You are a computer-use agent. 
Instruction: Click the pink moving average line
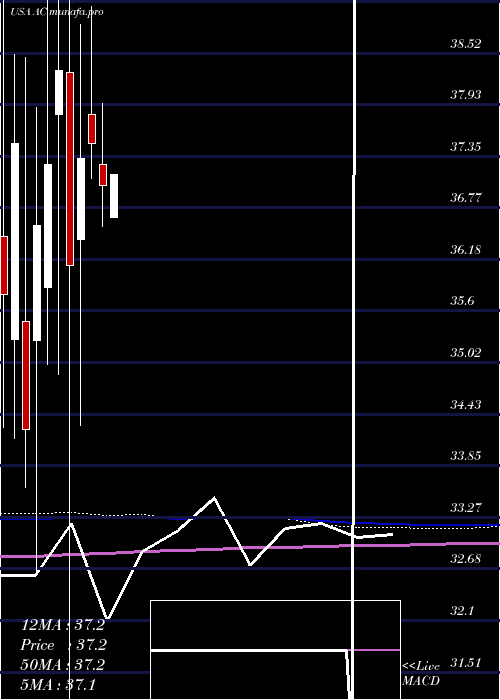click(x=250, y=549)
